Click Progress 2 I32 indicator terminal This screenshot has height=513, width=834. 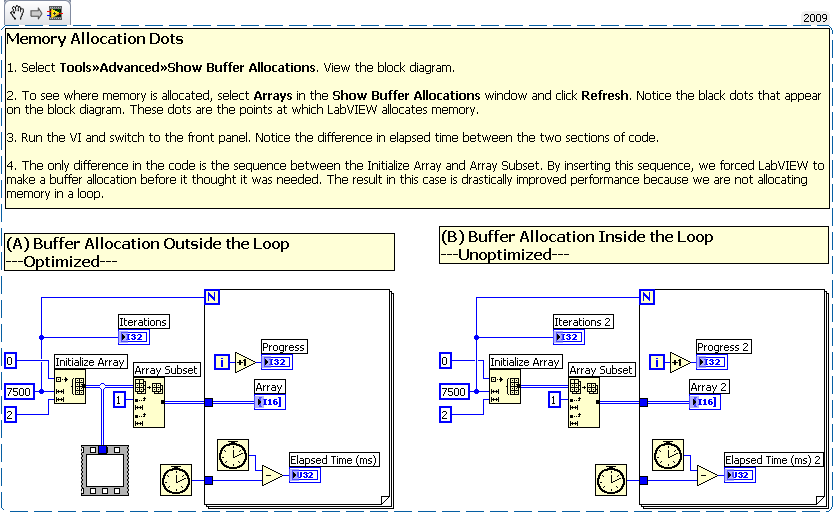[x=712, y=362]
